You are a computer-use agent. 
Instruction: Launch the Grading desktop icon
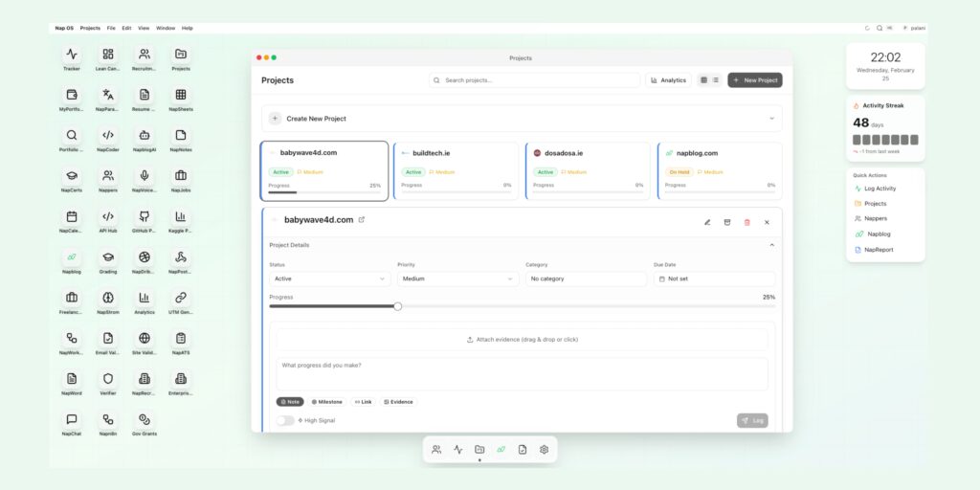click(108, 256)
